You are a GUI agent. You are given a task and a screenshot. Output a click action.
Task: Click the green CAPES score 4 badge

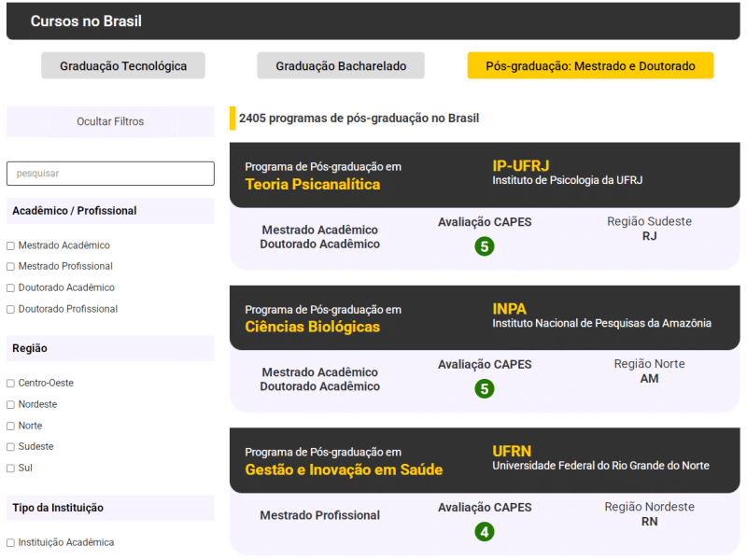point(484,532)
